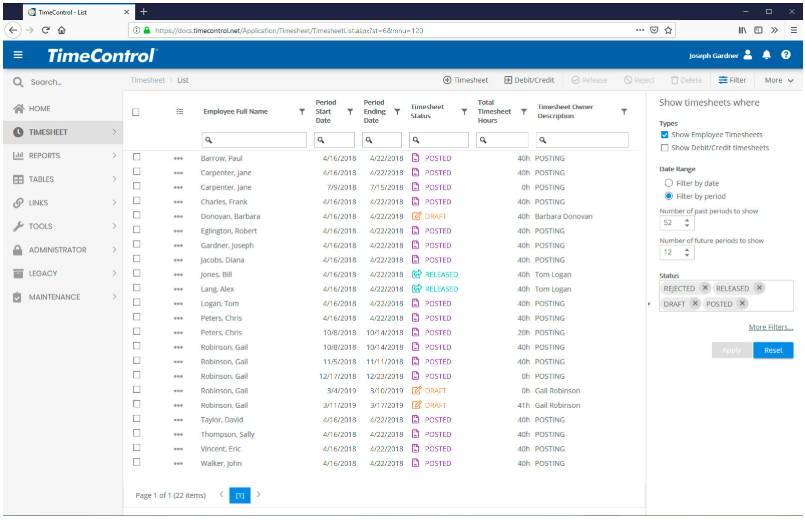Click the sidebar search magnifier icon

[x=18, y=82]
